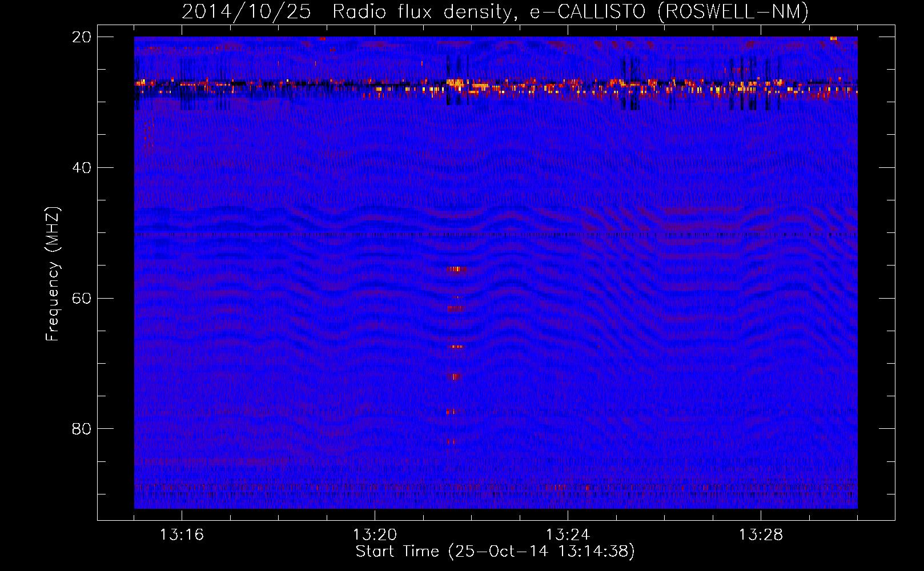Select the 'Frequency (MHZ)' y-axis label
This screenshot has height=571, width=924.
53,274
